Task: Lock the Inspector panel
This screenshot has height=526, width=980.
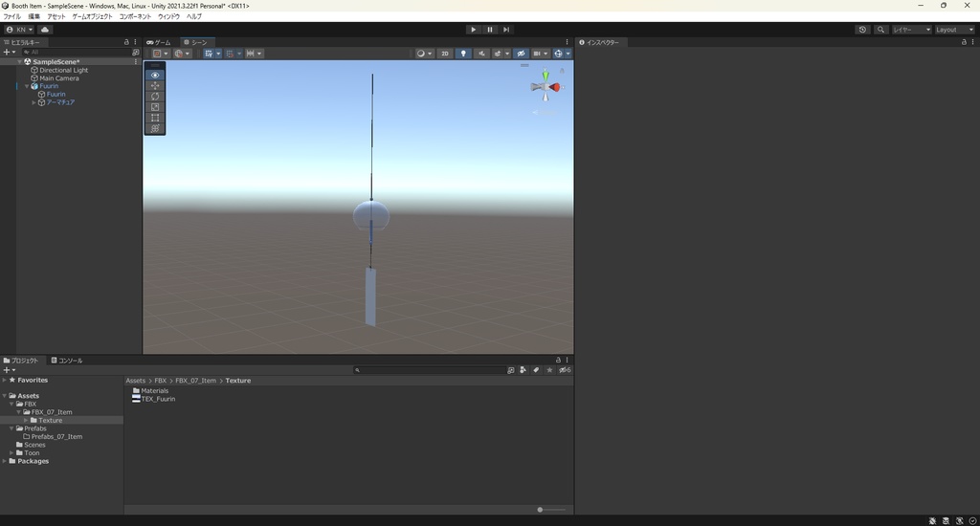Action: click(964, 42)
